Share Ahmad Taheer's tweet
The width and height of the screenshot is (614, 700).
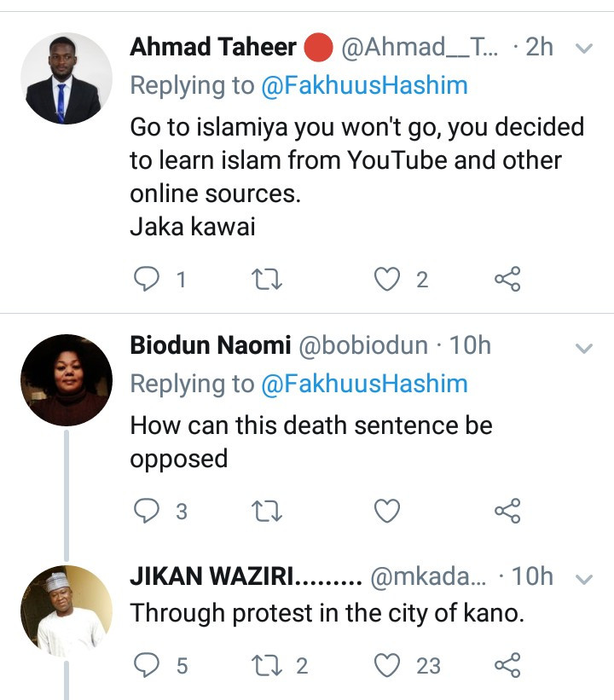[507, 279]
